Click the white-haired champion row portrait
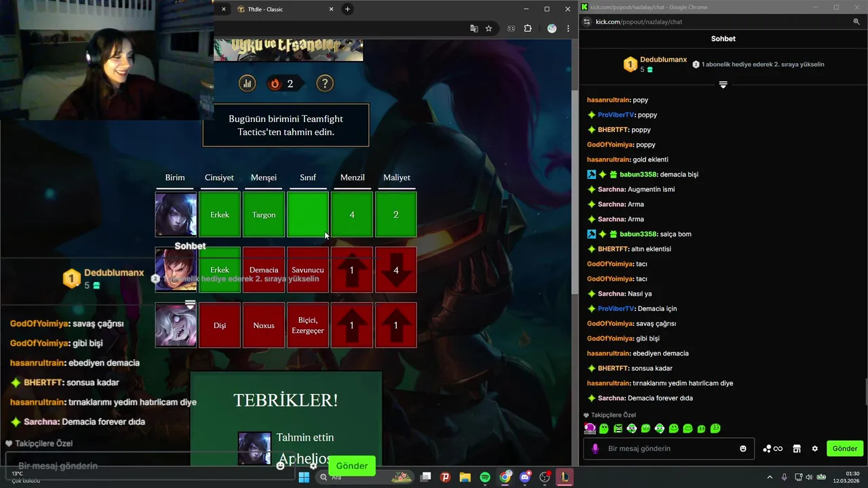Viewport: 868px width, 488px height. pos(176,325)
